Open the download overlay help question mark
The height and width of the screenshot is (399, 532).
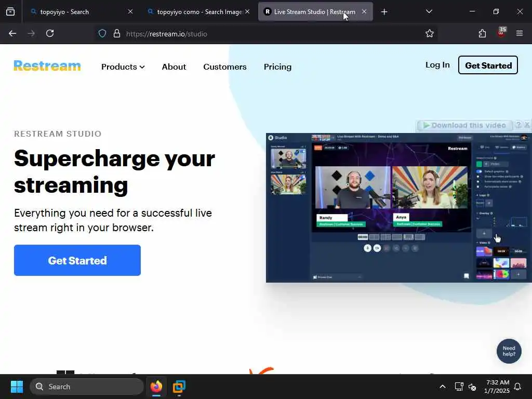tap(518, 125)
